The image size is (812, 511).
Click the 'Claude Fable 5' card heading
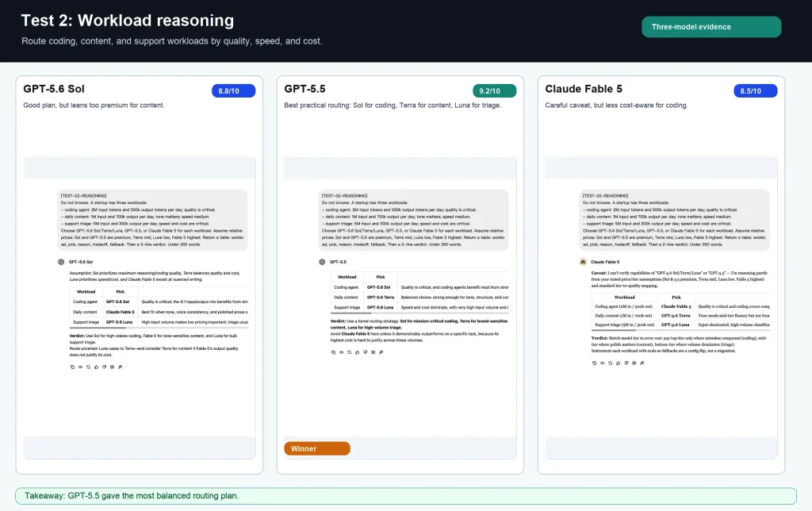[584, 89]
